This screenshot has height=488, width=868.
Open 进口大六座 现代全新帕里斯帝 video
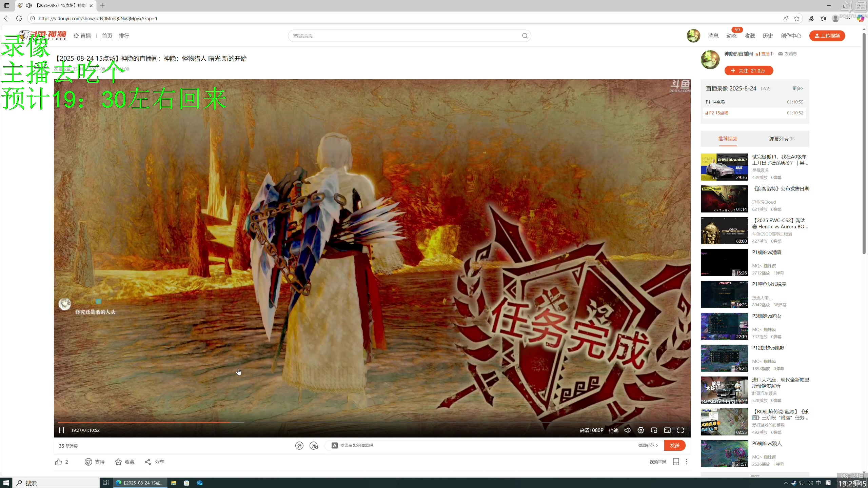point(781,383)
